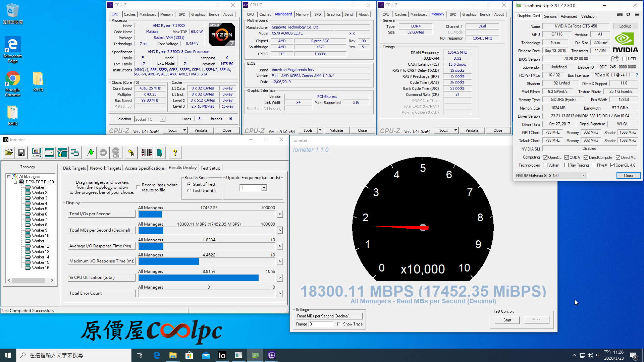Open Mail app from taskbar
This screenshot has width=644, height=362.
206,355
